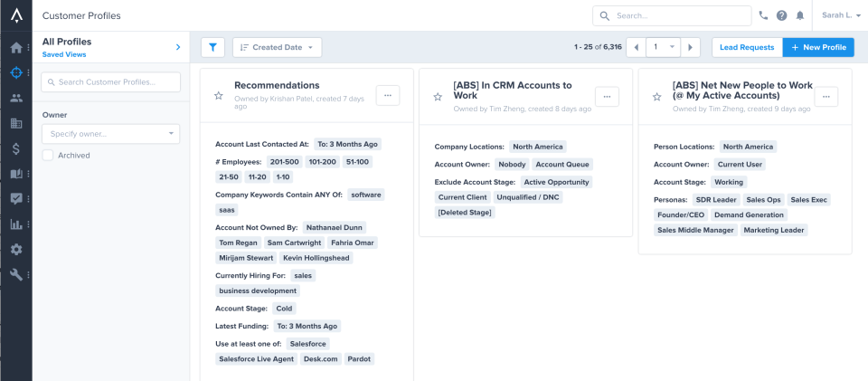
Task: Click the Nathanael Dunn tag
Action: click(335, 227)
